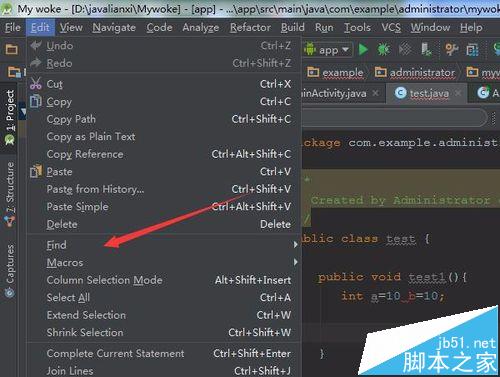Open the Refactor menu

point(250,27)
